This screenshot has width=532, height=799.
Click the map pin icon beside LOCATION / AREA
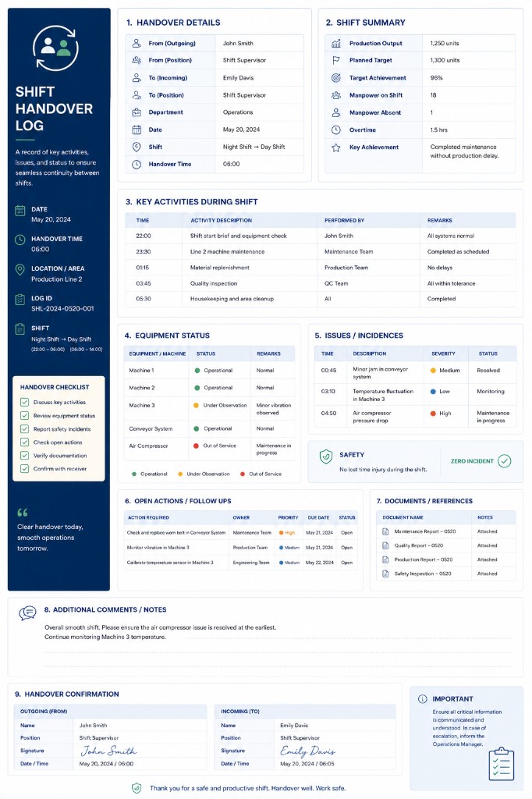pos(20,269)
